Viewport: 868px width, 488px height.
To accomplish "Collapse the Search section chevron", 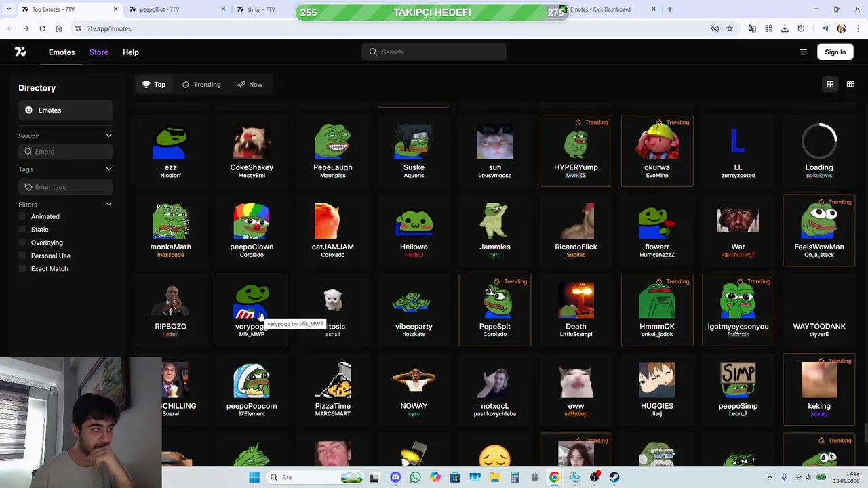I will tap(108, 136).
